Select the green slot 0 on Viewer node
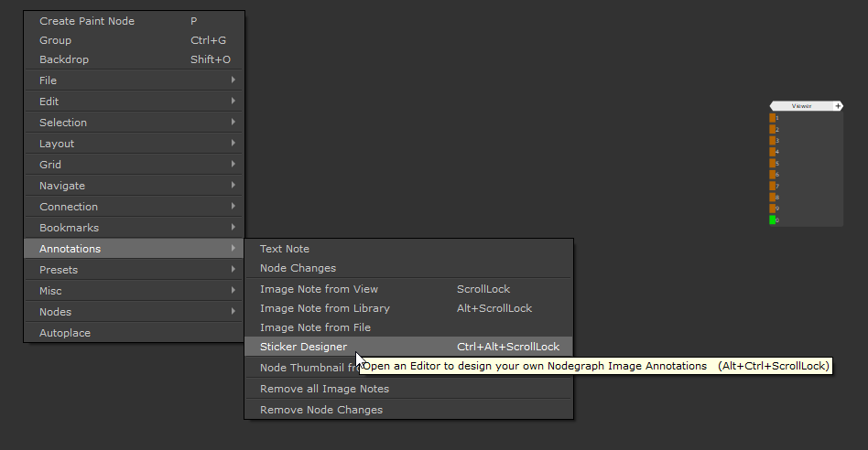The height and width of the screenshot is (450, 868). pos(773,220)
